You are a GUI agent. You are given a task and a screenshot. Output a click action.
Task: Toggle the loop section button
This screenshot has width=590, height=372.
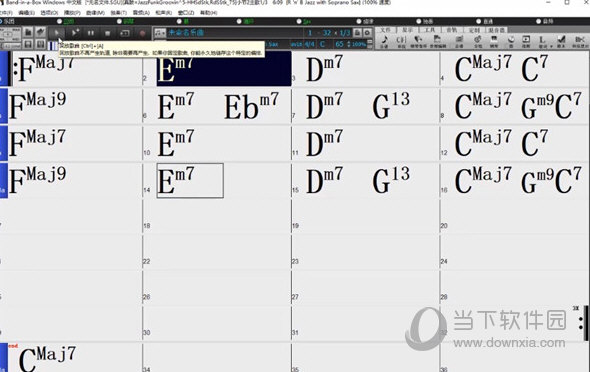coord(125,33)
